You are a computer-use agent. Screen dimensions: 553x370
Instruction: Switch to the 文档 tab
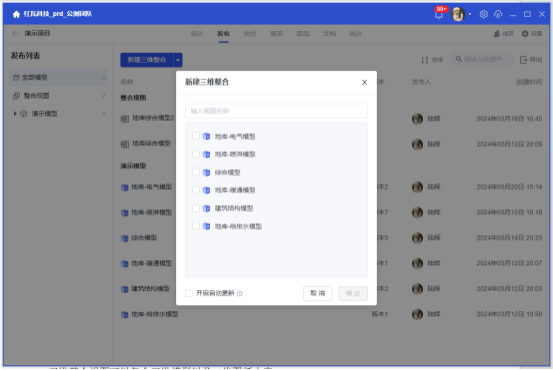point(329,34)
